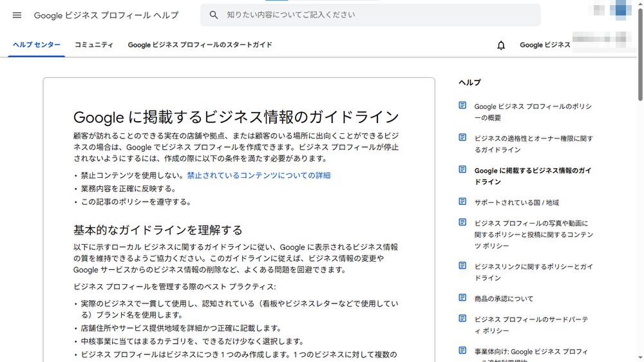This screenshot has width=644, height=362.
Task: Open the notifications bell
Action: tap(500, 45)
